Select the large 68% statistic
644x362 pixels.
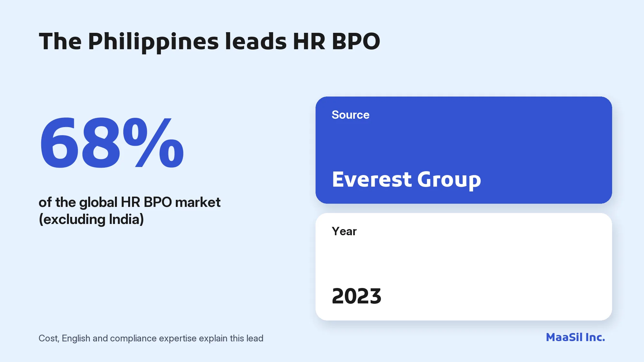click(x=111, y=143)
